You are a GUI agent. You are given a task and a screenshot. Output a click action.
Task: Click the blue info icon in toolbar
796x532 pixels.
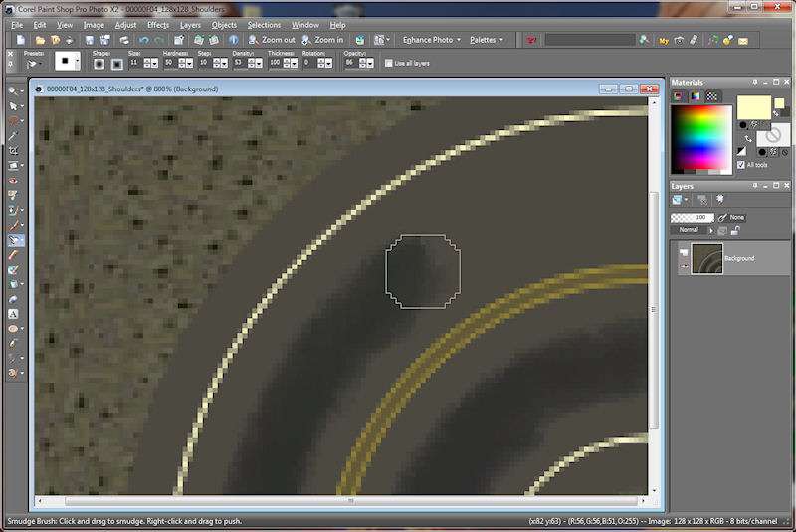coord(233,40)
